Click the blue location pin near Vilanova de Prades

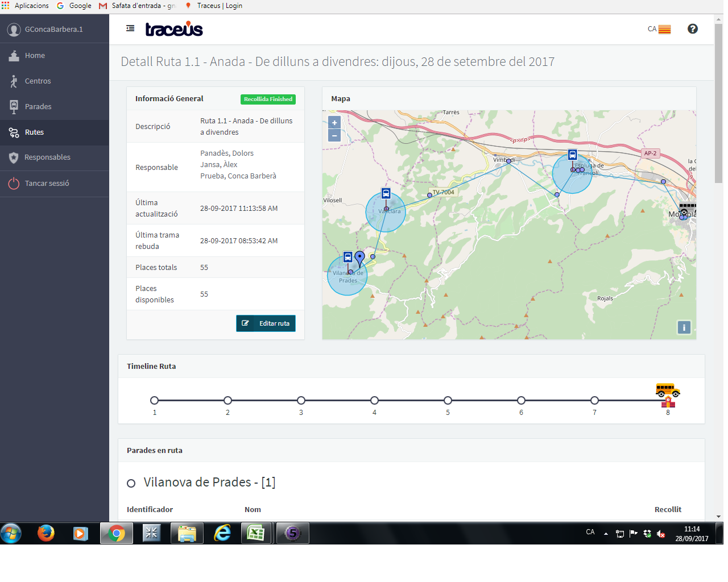[x=359, y=258]
